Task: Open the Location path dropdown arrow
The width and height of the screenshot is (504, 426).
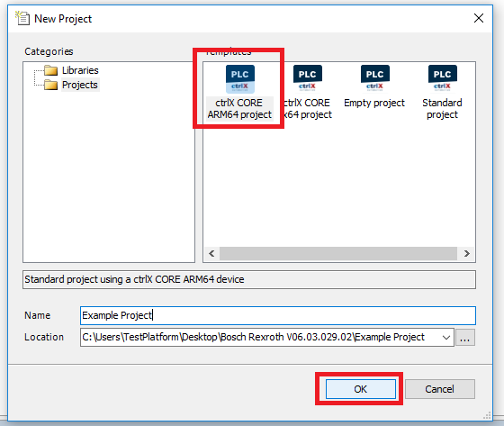Action: pos(446,337)
